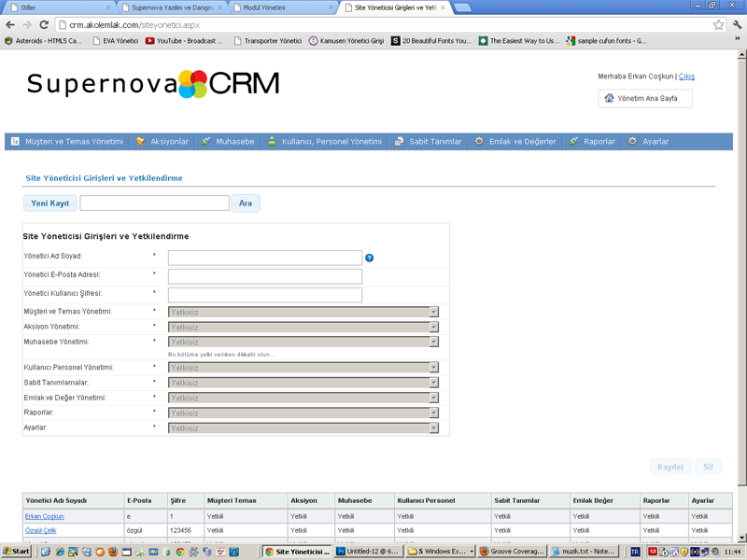This screenshot has width=747, height=560.
Task: Expand the Raporlar permission dropdown
Action: click(x=433, y=413)
